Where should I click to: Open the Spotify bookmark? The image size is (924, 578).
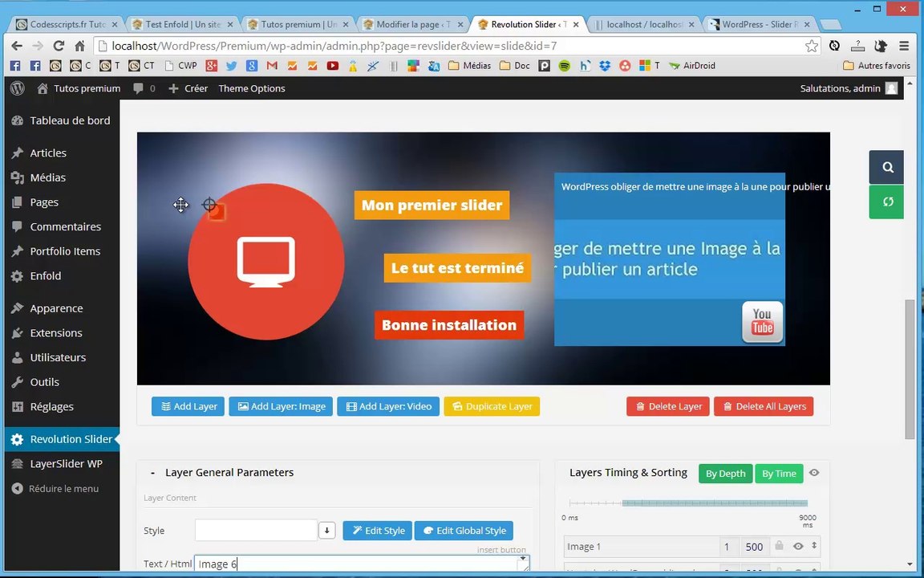(565, 66)
